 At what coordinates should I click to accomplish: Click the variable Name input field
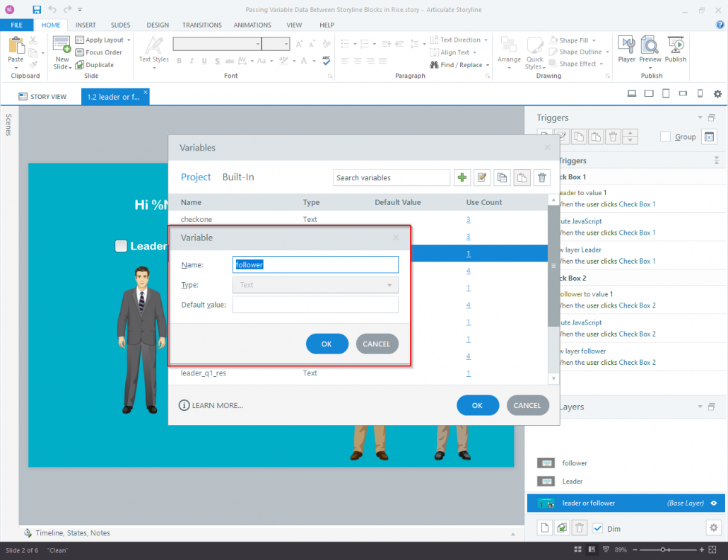[x=315, y=264]
